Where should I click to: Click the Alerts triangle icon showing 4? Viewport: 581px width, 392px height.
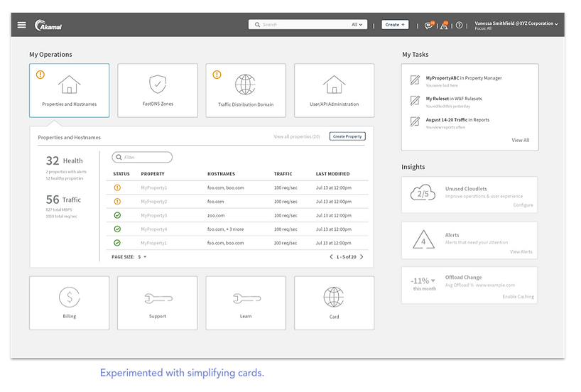423,240
